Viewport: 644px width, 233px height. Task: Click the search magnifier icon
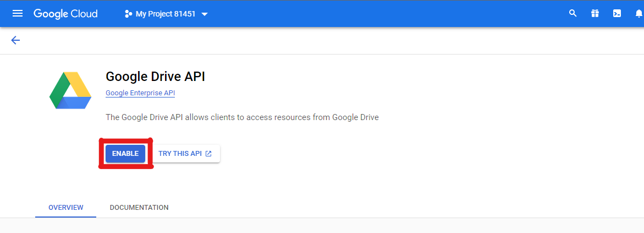(x=573, y=14)
